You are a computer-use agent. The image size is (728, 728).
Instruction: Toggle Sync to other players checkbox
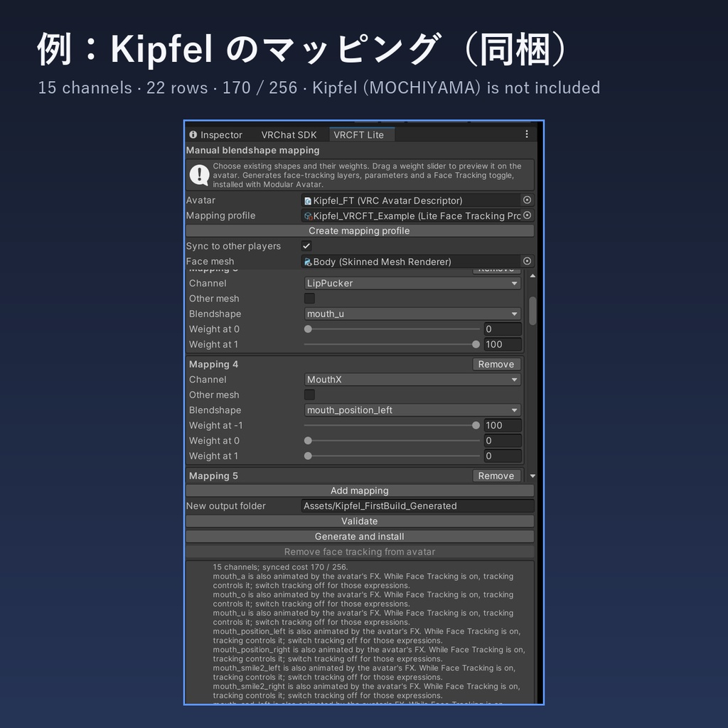[306, 246]
